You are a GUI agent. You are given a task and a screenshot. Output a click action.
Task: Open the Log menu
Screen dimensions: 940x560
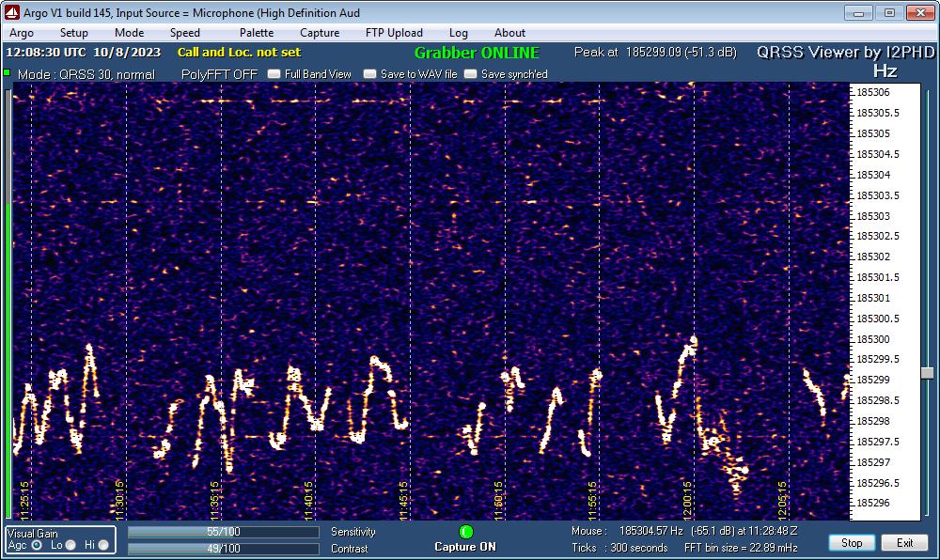coord(459,33)
